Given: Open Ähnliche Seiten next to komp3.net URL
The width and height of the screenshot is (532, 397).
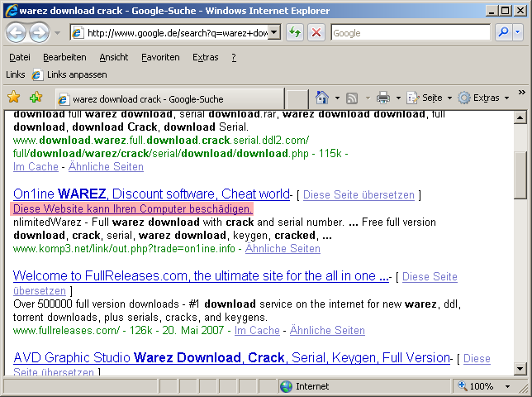Looking at the screenshot, I should pos(283,249).
